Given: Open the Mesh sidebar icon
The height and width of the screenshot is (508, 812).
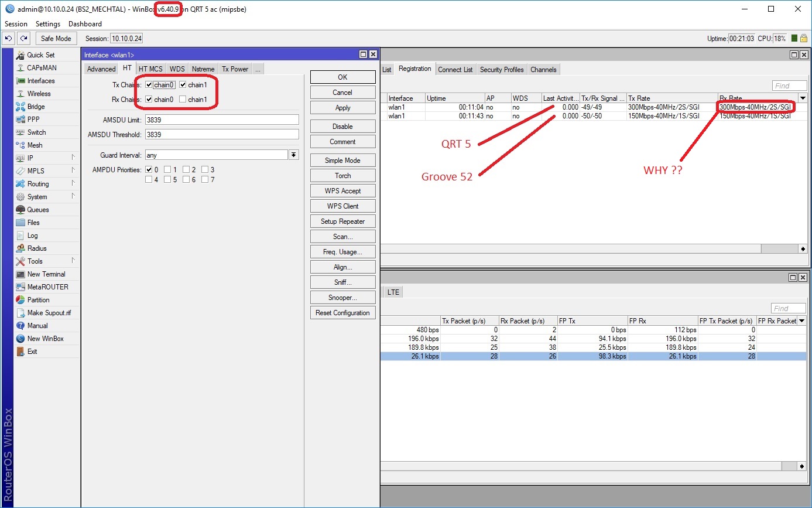Looking at the screenshot, I should 20,145.
